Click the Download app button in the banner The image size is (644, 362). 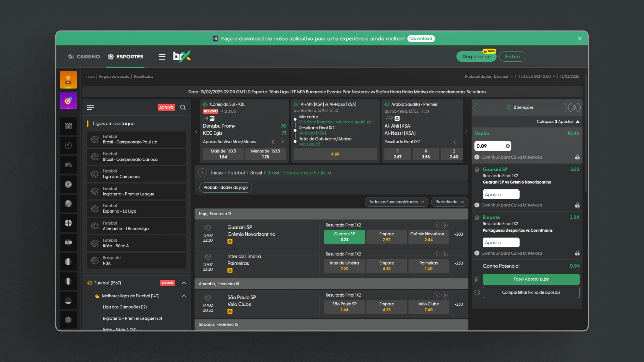tap(421, 39)
